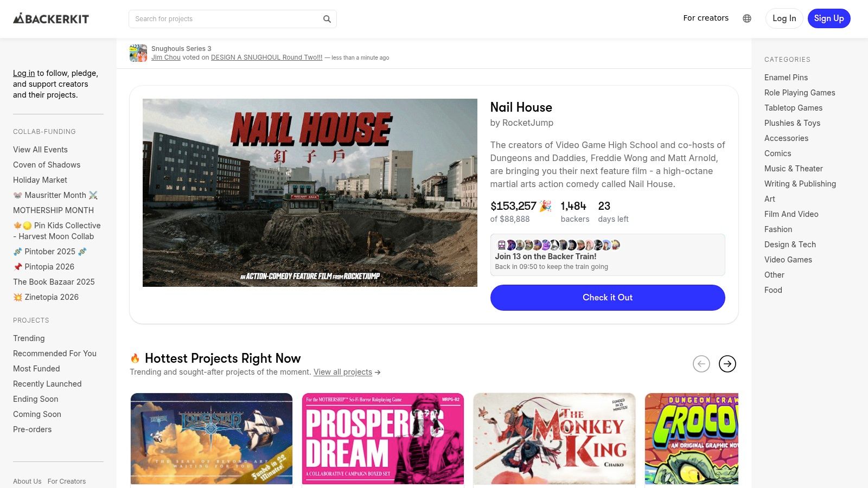
Task: Open the Role Playing Games category
Action: 800,93
